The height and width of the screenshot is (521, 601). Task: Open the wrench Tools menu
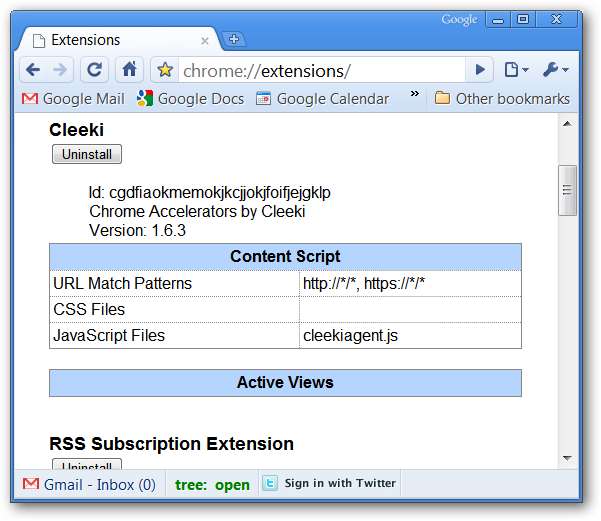pos(555,70)
